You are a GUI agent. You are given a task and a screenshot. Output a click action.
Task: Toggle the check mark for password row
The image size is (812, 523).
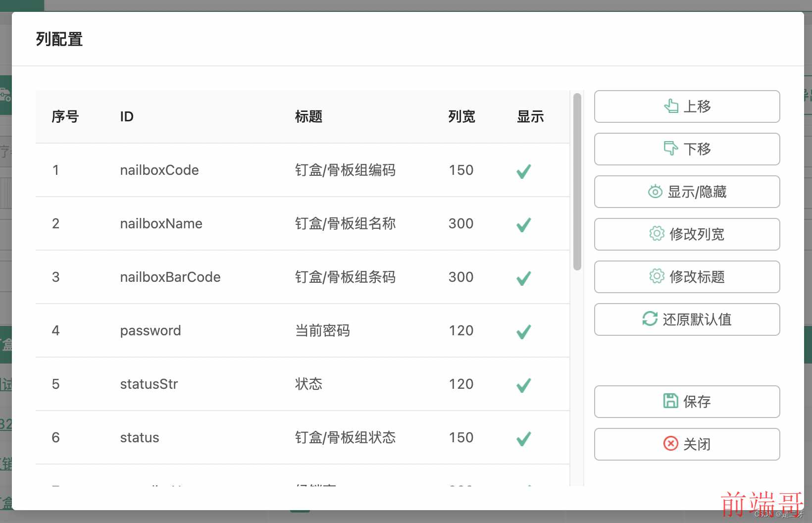point(523,331)
